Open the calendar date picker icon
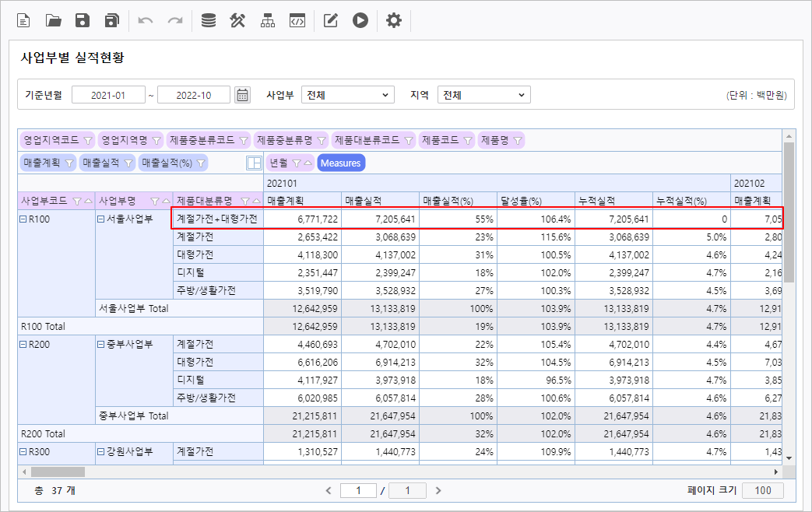This screenshot has width=812, height=512. [243, 95]
